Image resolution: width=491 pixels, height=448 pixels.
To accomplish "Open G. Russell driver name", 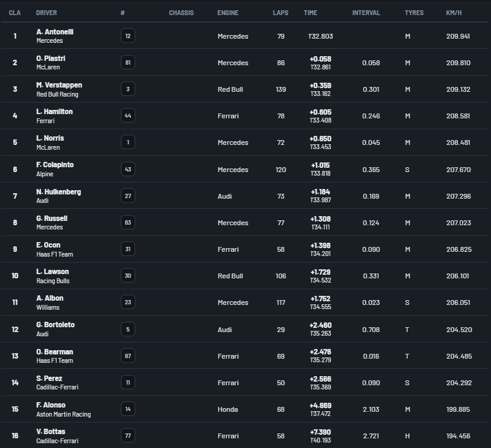I will pyautogui.click(x=52, y=219).
